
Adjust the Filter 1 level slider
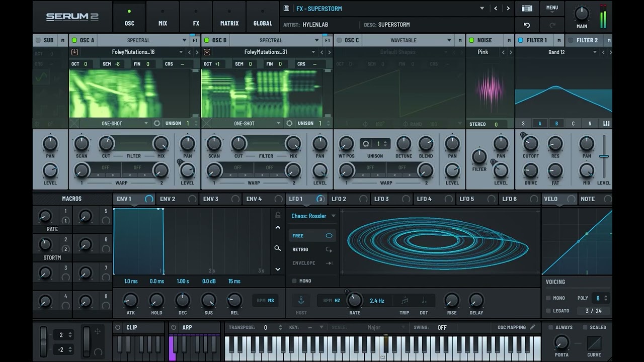click(x=604, y=156)
